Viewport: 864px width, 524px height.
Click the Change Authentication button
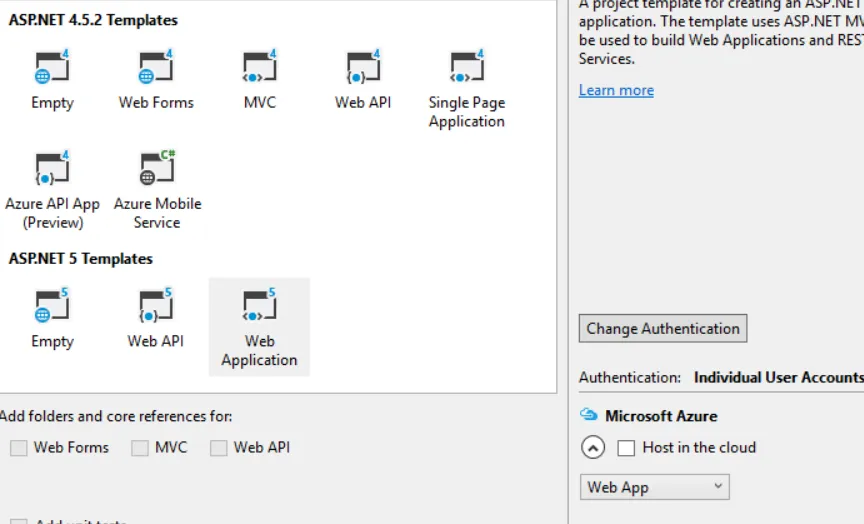663,329
